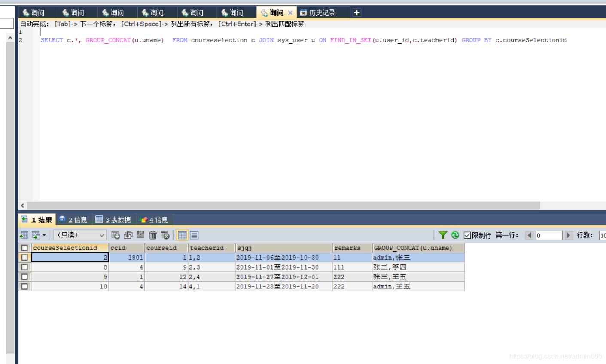Switch to the first 询问 query tab
Viewport: 606px width, 364px height.
[37, 13]
